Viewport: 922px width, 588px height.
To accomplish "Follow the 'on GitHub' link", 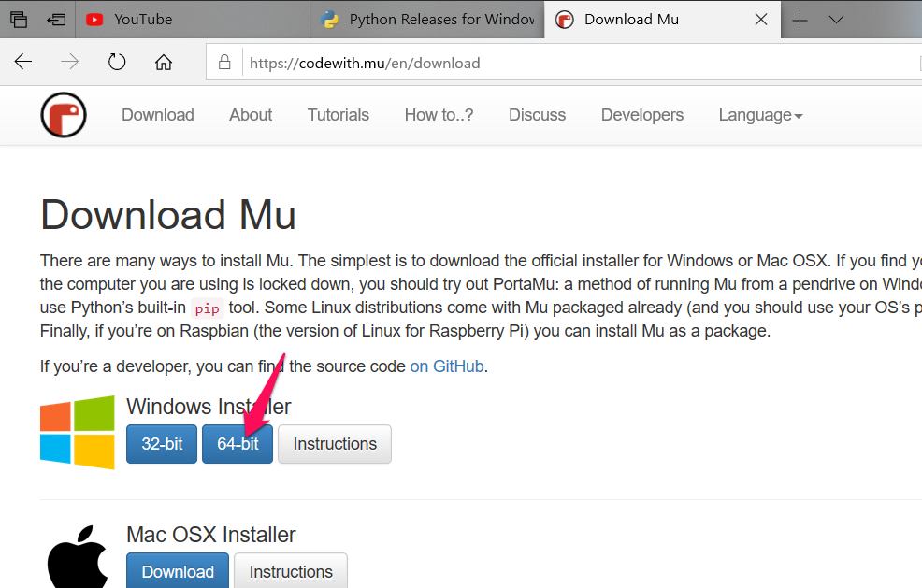I will [x=447, y=366].
